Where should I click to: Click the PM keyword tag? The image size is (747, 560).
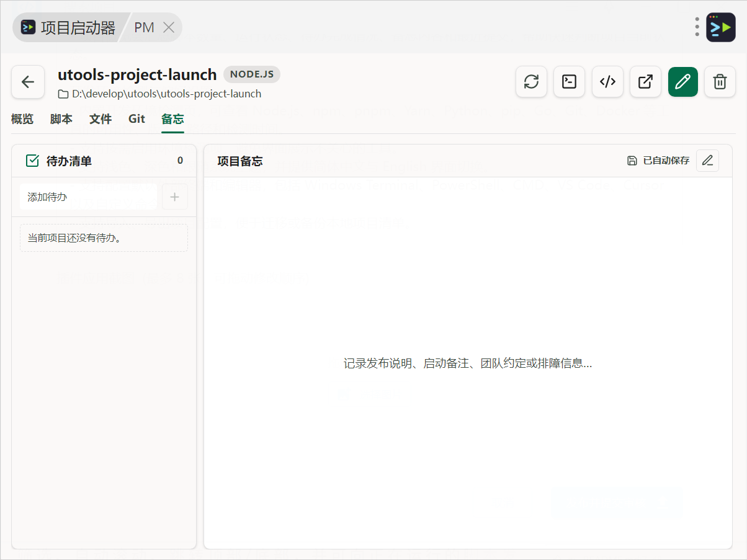pyautogui.click(x=144, y=27)
